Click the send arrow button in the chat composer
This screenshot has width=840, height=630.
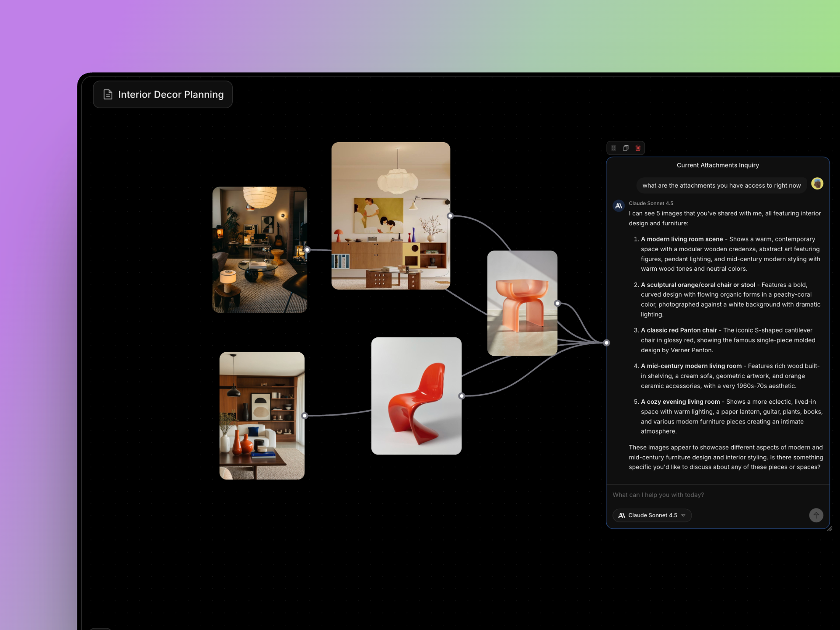(815, 515)
